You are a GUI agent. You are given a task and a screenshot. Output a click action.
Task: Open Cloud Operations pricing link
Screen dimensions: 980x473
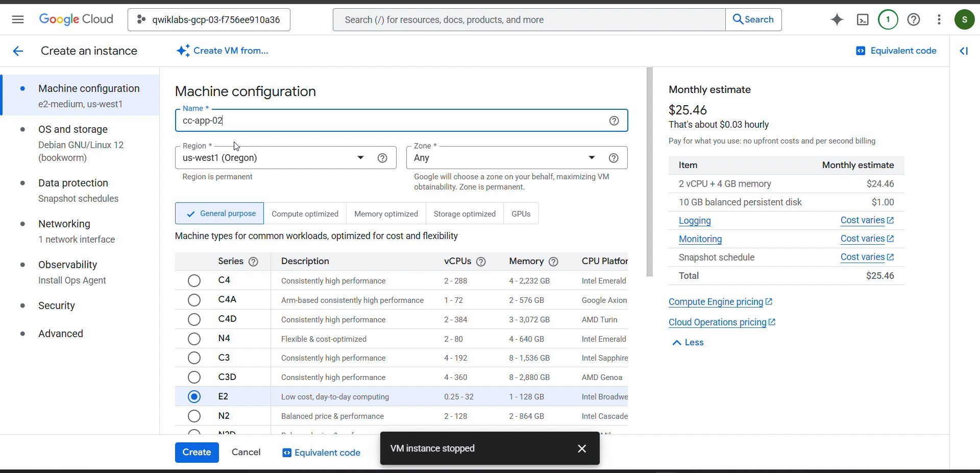pos(722,322)
